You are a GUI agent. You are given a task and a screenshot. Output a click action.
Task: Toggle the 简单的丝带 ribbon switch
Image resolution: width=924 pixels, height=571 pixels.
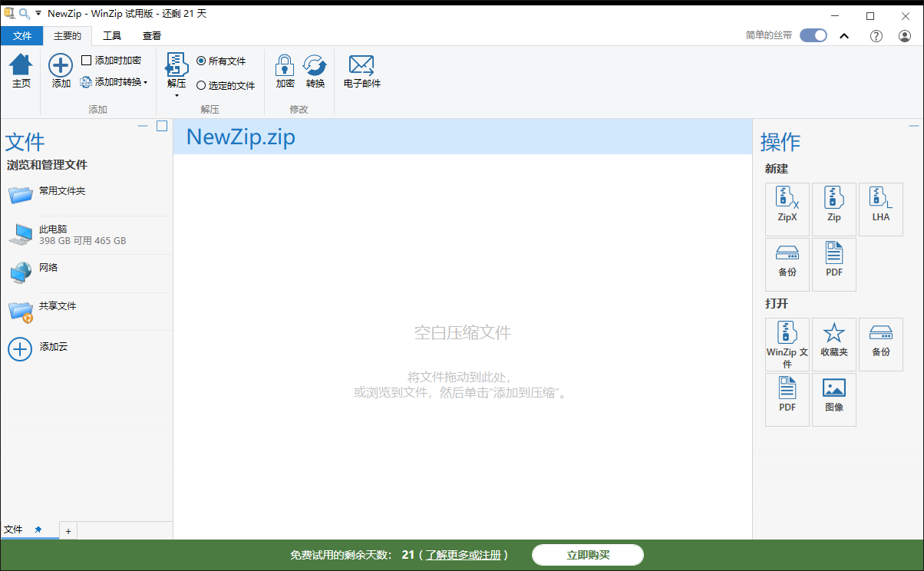[x=813, y=35]
